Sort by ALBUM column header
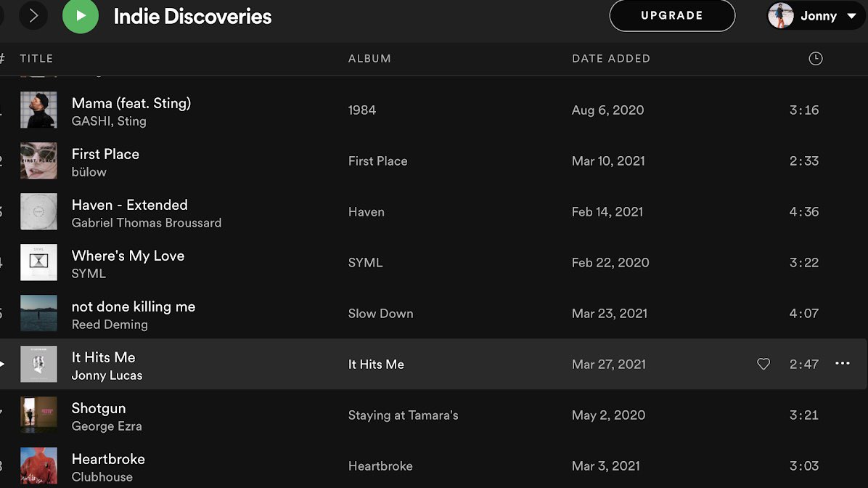Screen dimensions: 868x488 [x=369, y=58]
